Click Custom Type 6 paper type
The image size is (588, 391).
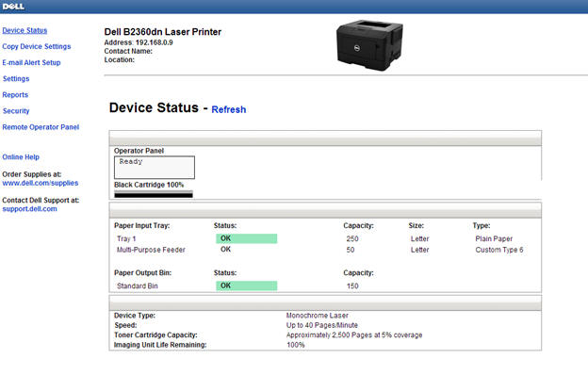coord(499,250)
